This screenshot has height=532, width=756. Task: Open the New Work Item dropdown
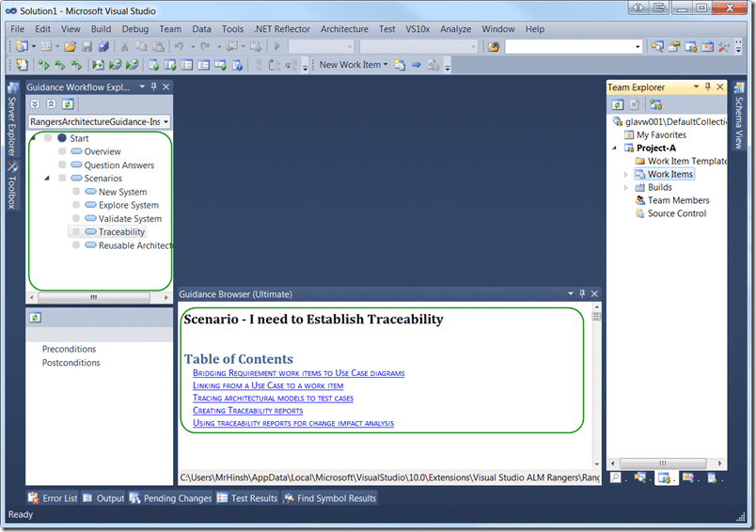pyautogui.click(x=386, y=65)
